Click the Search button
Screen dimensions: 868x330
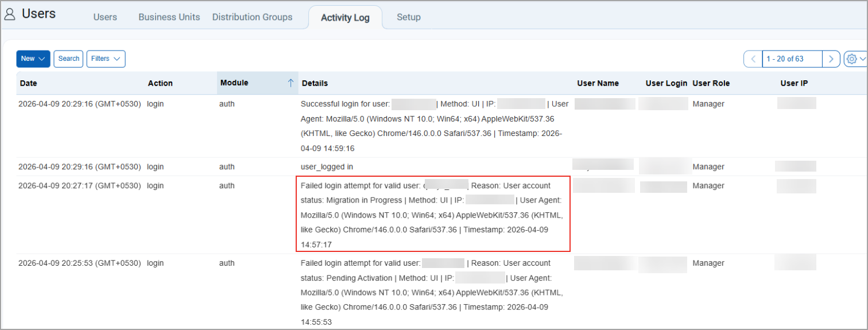coord(69,59)
